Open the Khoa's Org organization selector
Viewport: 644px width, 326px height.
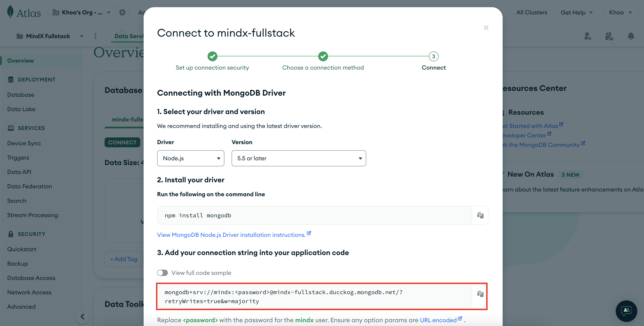(x=81, y=12)
